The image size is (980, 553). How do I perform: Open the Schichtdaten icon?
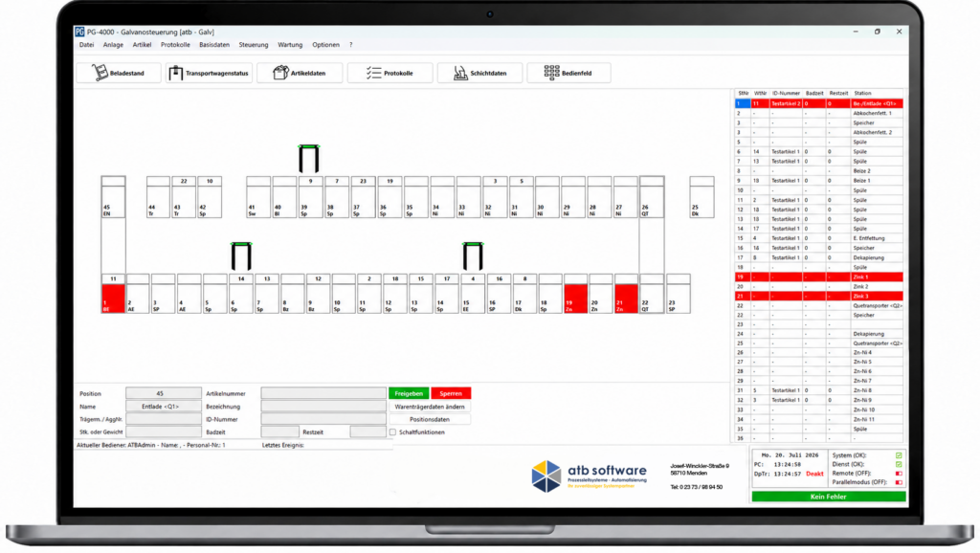tap(460, 73)
